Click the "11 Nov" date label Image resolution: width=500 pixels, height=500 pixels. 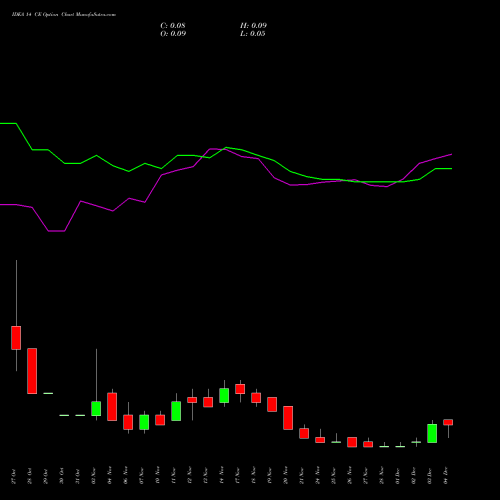point(173,475)
